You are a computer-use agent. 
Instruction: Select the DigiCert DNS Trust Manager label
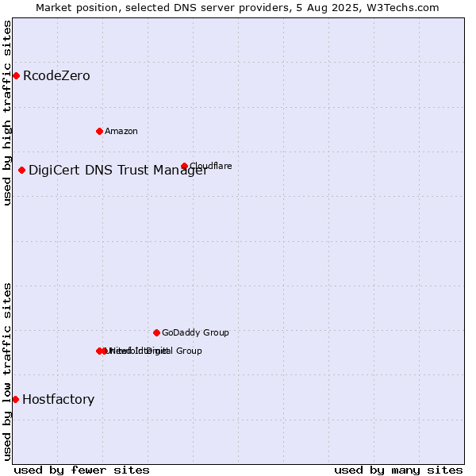click(118, 170)
